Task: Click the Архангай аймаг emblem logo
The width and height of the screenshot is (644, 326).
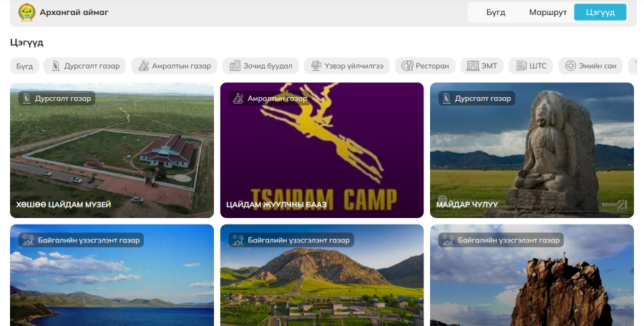Action: click(26, 12)
